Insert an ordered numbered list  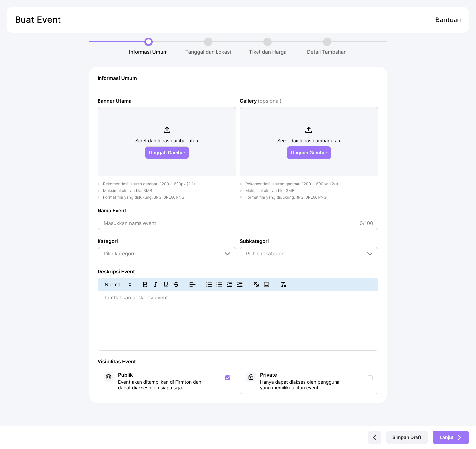tap(209, 285)
